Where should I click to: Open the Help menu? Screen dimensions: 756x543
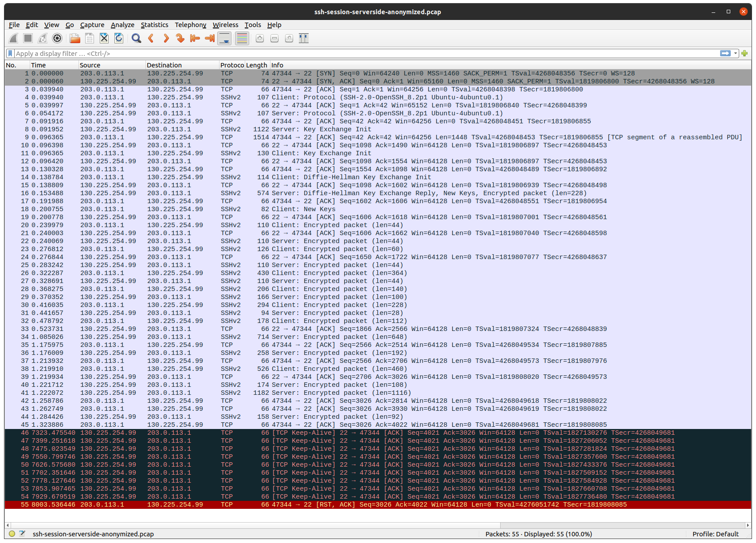[x=274, y=25]
